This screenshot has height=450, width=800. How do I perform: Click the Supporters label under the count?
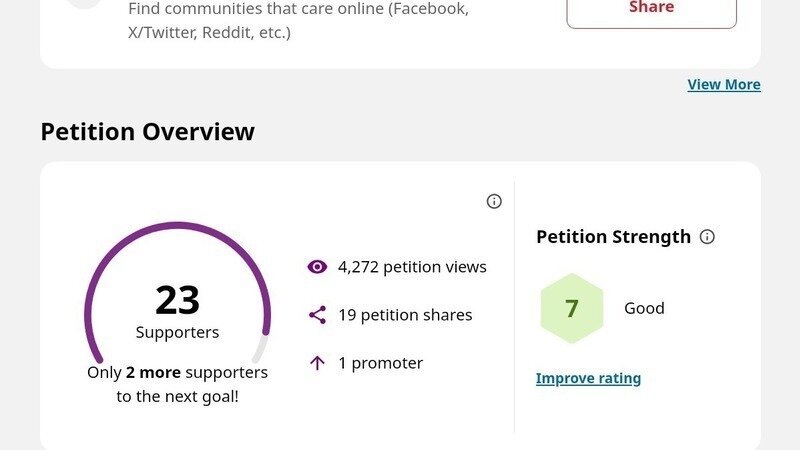(177, 332)
